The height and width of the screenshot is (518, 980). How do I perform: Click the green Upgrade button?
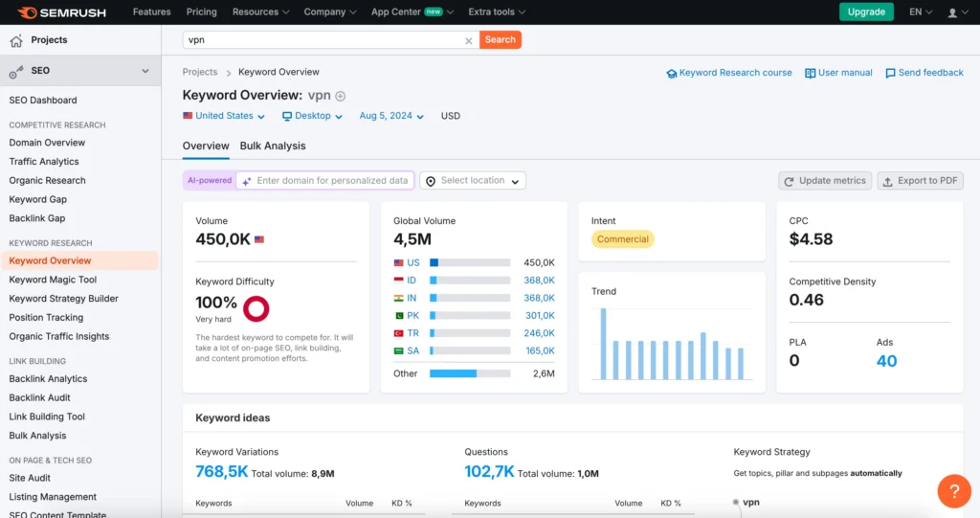coord(866,12)
